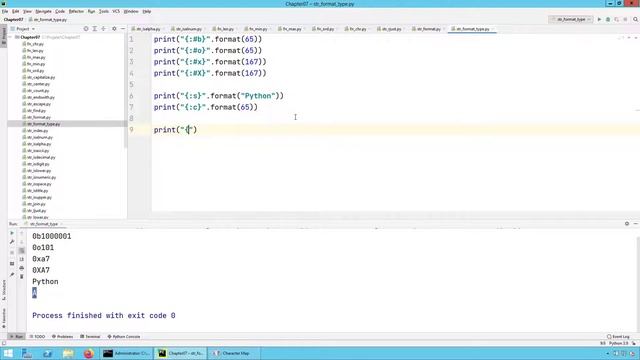The width and height of the screenshot is (640, 360).
Task: Collapse all in the Project panel
Action: pyautogui.click(x=104, y=29)
